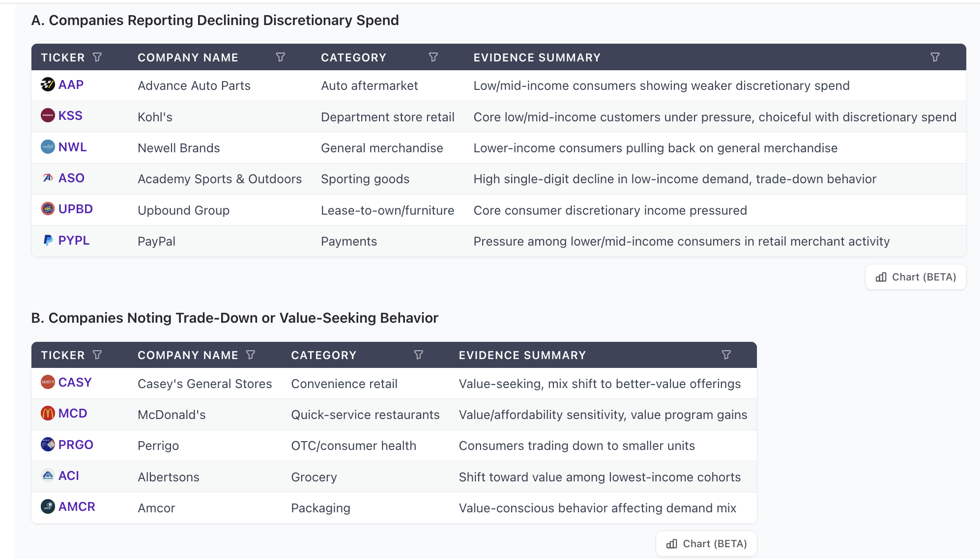This screenshot has width=980, height=559.
Task: Click Chart (BETA) button under table A
Action: click(x=916, y=277)
